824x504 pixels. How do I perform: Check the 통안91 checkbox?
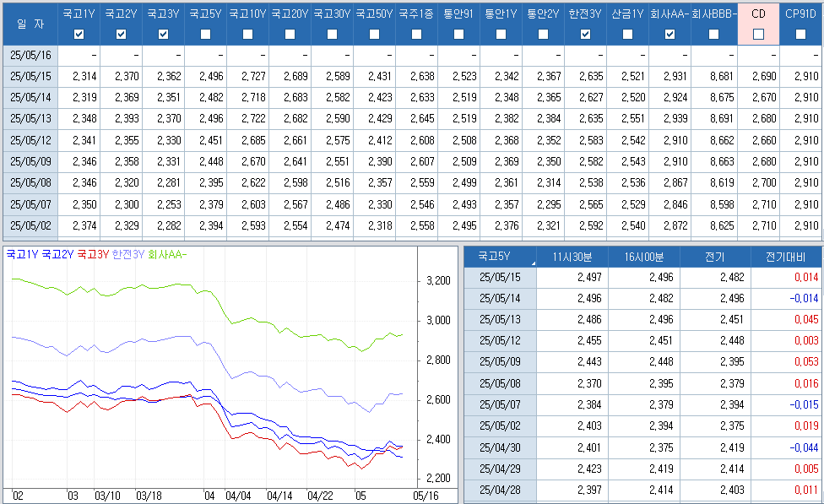[x=458, y=35]
